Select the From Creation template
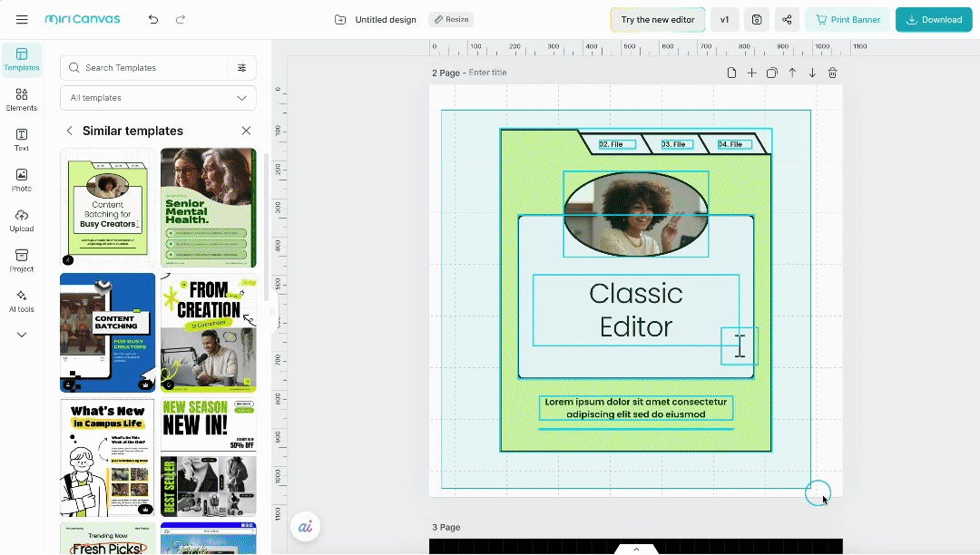Screen dimensions: 980x555 coord(208,333)
